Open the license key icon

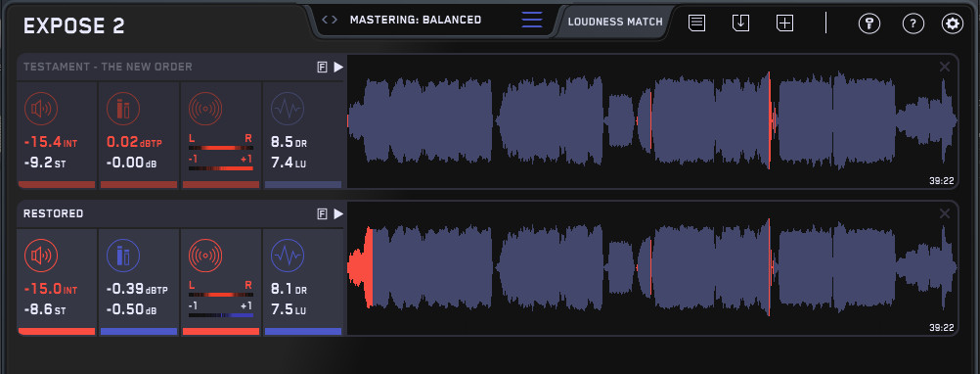pos(869,23)
